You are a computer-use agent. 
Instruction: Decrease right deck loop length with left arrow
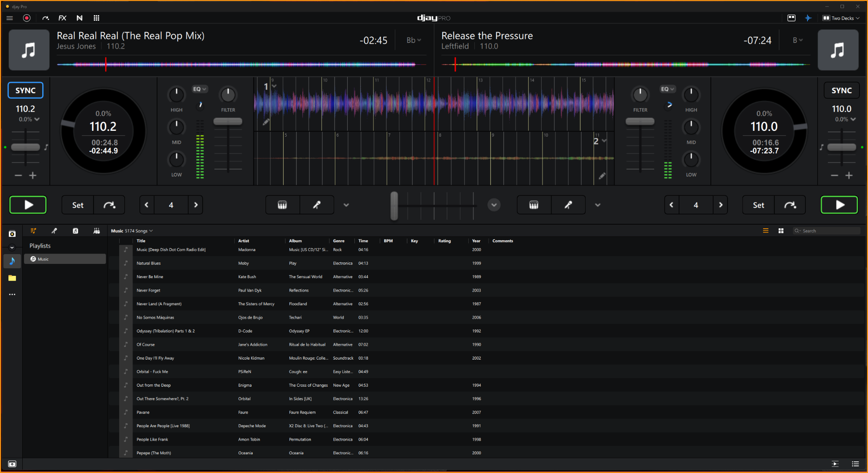coord(671,205)
